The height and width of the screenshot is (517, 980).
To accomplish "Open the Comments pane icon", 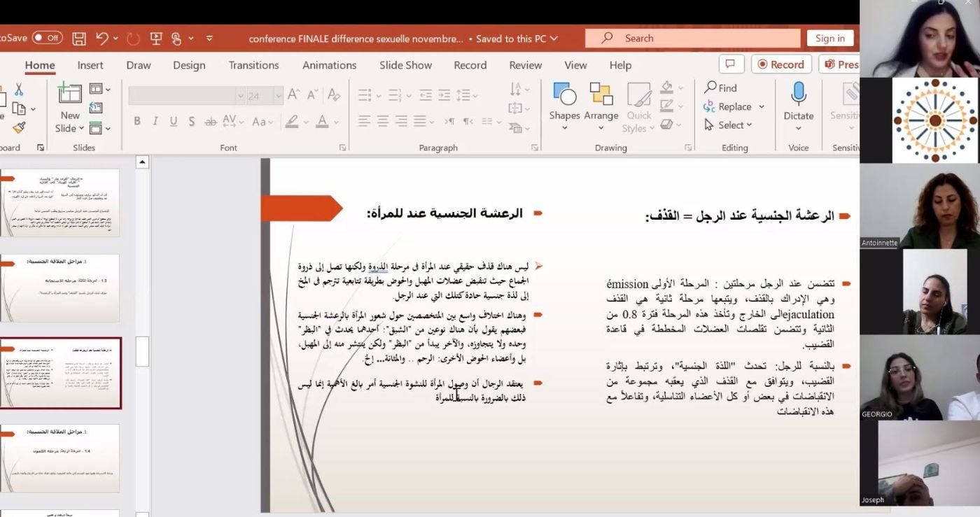I will 731,64.
